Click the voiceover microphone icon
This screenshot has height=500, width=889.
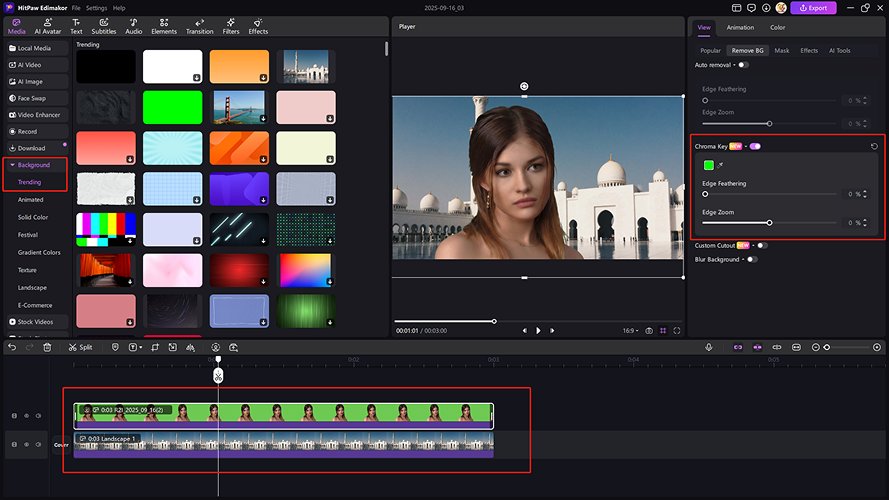[708, 347]
